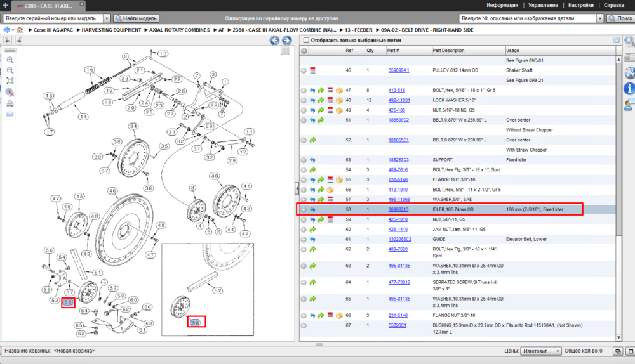Open the part search field dropdown arrow
635x364 pixels.
point(600,18)
